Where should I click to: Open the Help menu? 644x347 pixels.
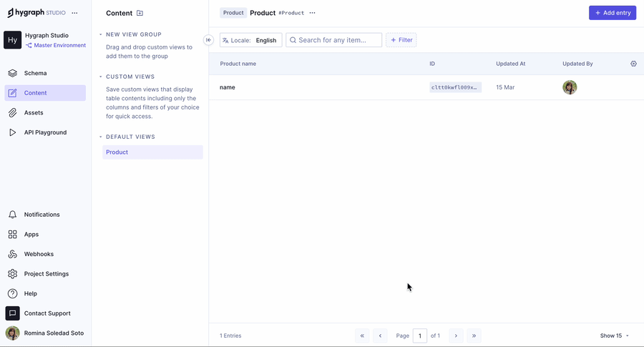click(45, 293)
